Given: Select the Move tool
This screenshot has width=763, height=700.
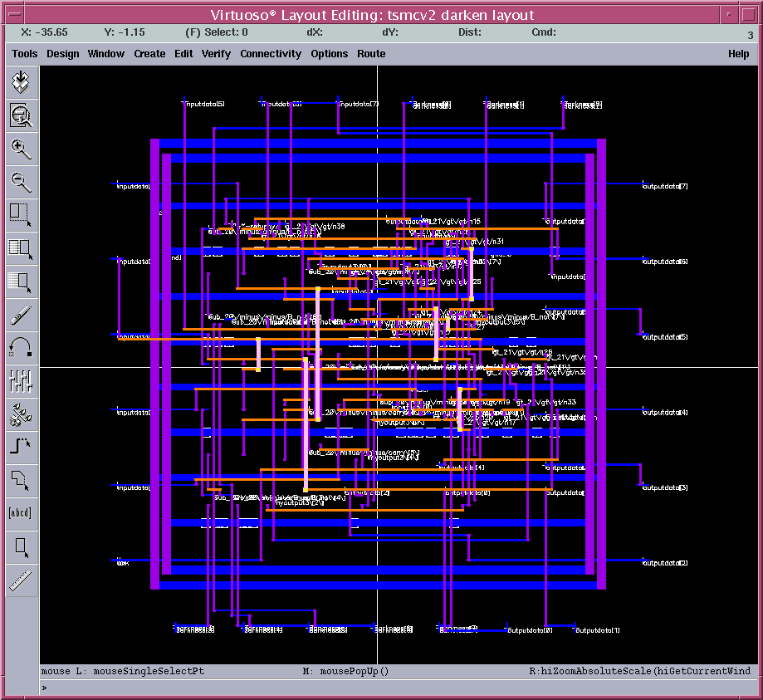Looking at the screenshot, I should click(x=21, y=281).
